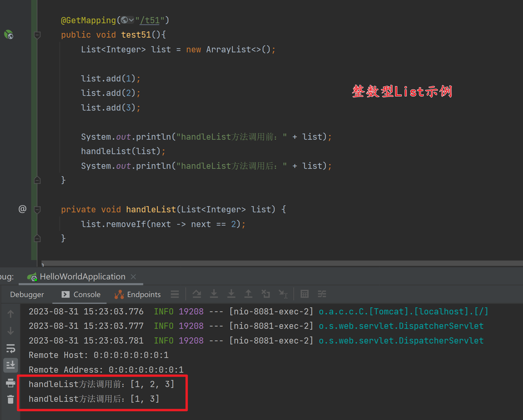Viewport: 523px width, 420px height.
Task: Toggle scroll to end in console
Action: click(x=11, y=365)
